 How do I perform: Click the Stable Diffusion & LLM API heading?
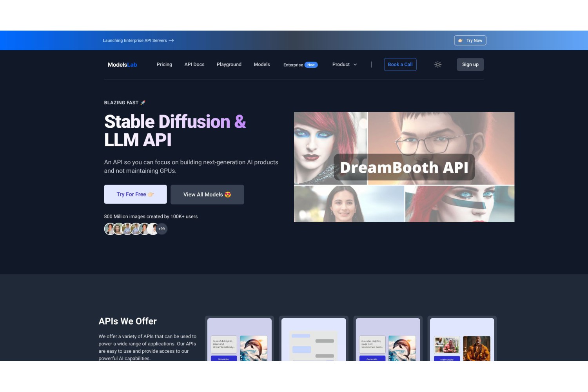175,131
